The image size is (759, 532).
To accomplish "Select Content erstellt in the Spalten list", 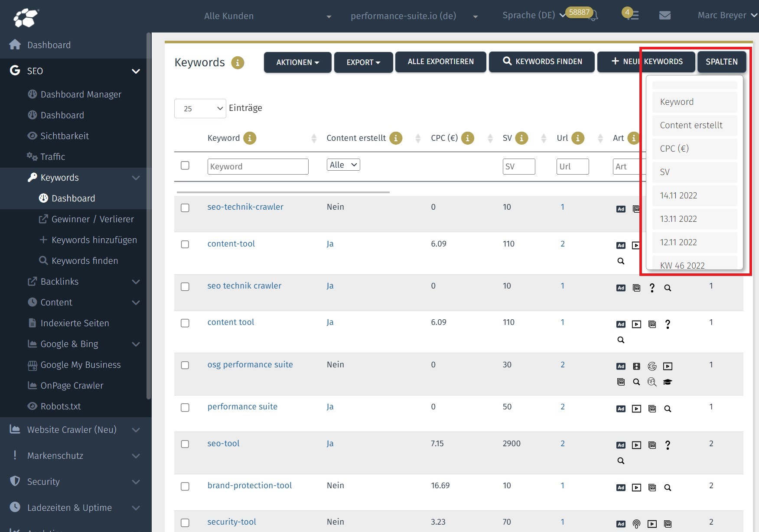I will coord(694,125).
